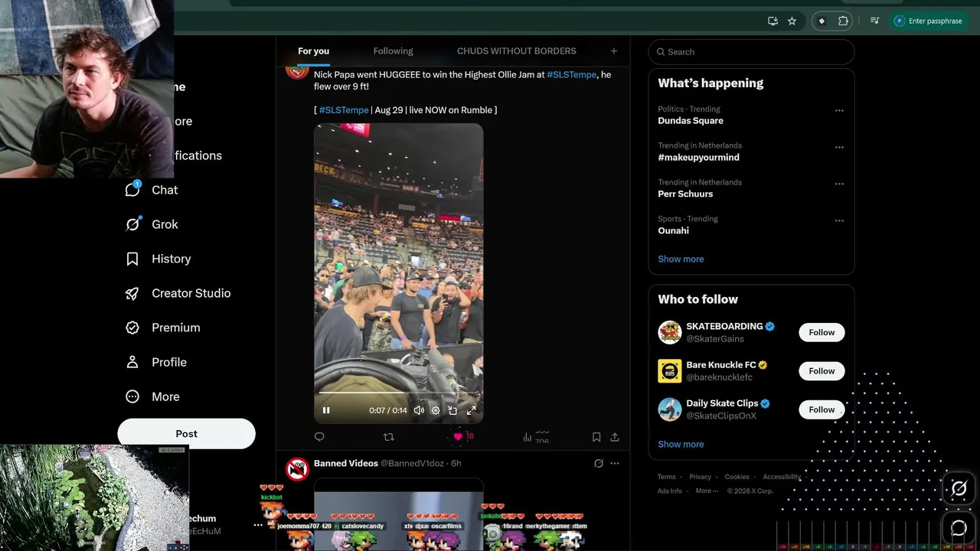
Task: Expand the footer More menu
Action: 707,491
